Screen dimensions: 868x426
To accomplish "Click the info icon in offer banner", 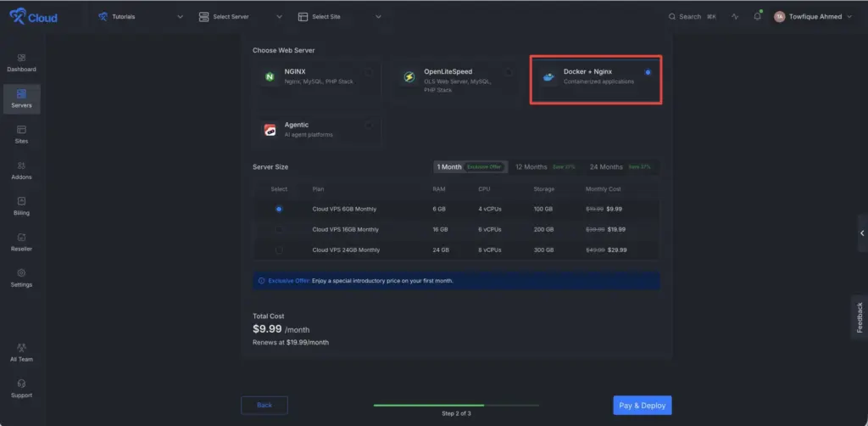I will point(261,281).
